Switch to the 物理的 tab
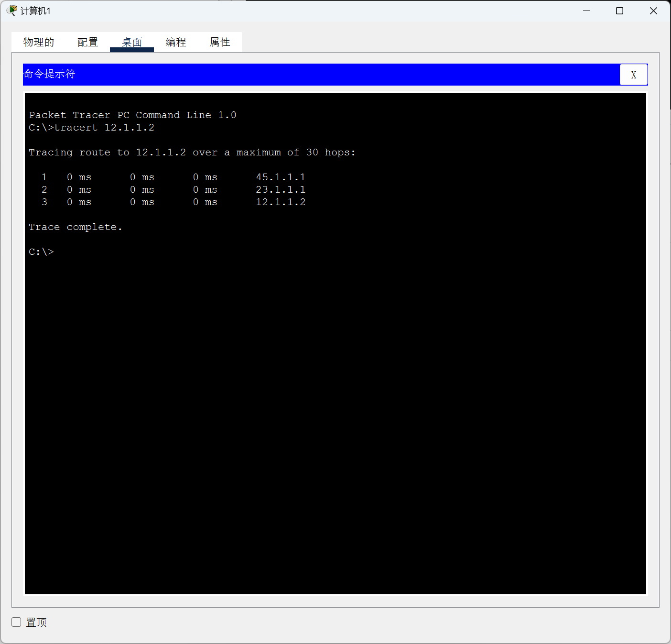Viewport: 671px width, 644px height. pos(39,42)
